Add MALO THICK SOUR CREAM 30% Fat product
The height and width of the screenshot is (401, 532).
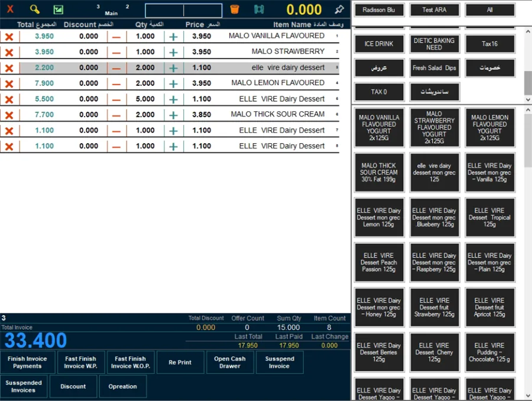coord(379,173)
